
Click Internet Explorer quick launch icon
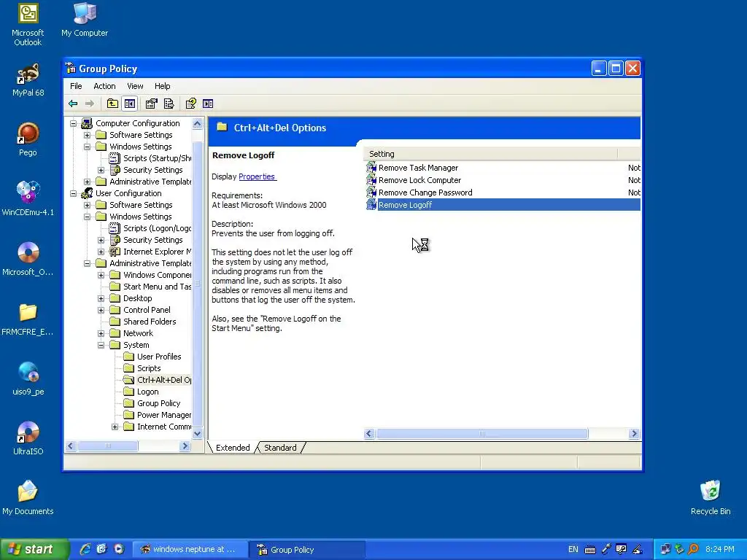point(85,549)
